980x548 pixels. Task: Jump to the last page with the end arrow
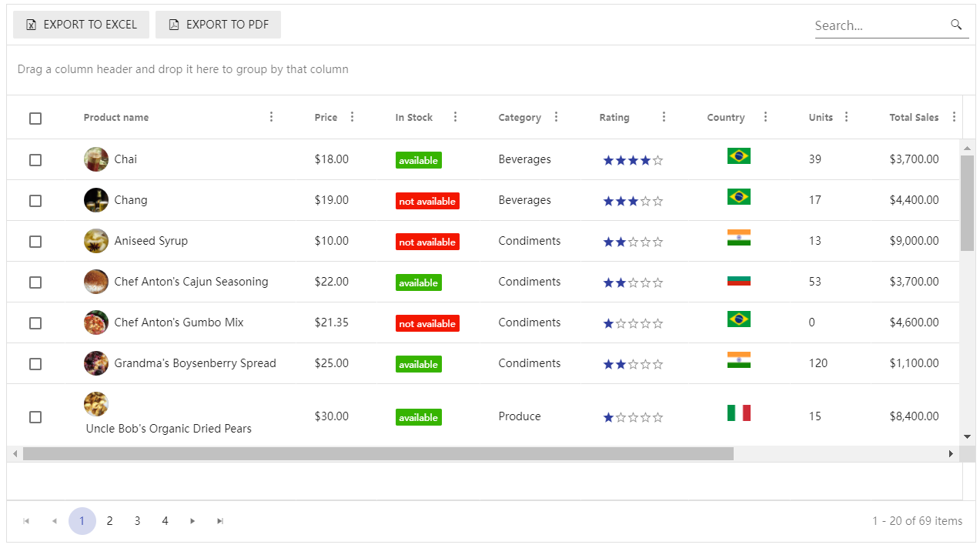pyautogui.click(x=219, y=521)
